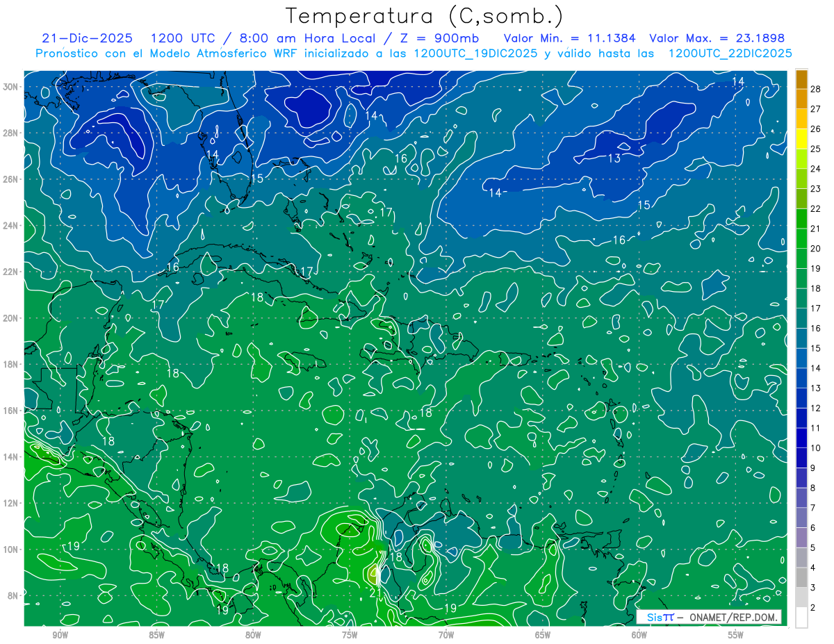Click the latitude axis label "14N"
The width and height of the screenshot is (834, 644).
click(x=11, y=457)
